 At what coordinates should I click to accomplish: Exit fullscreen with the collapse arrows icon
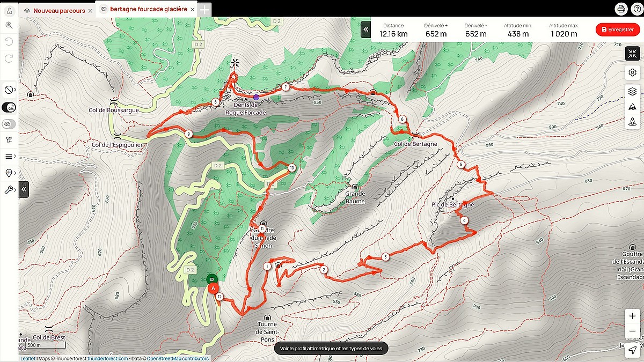pyautogui.click(x=632, y=54)
